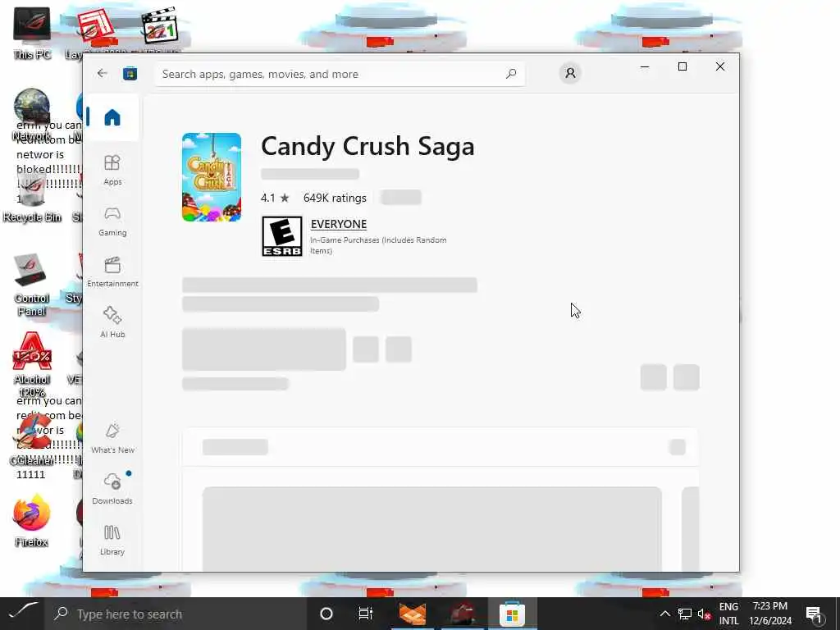
Task: Click the network icon in system tray
Action: pyautogui.click(x=685, y=614)
